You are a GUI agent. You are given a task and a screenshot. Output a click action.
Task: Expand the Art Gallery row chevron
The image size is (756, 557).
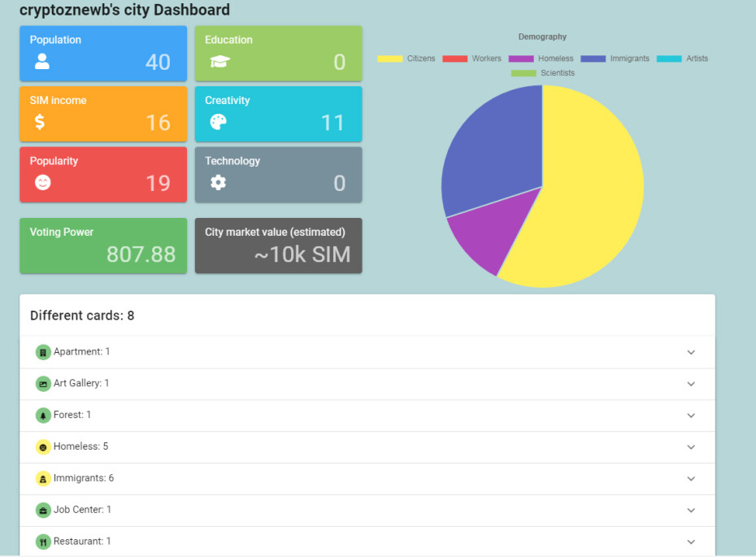691,384
